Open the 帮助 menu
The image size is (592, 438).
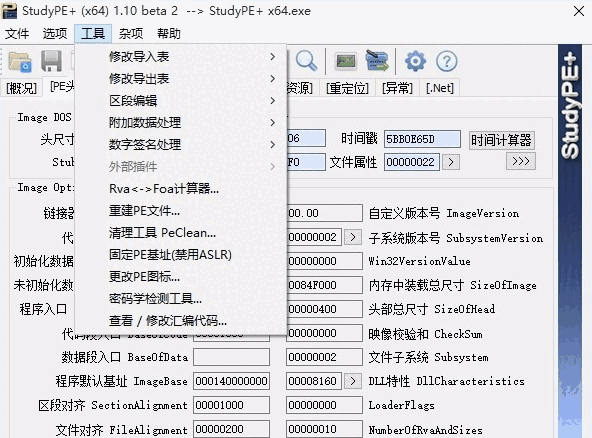(x=169, y=34)
